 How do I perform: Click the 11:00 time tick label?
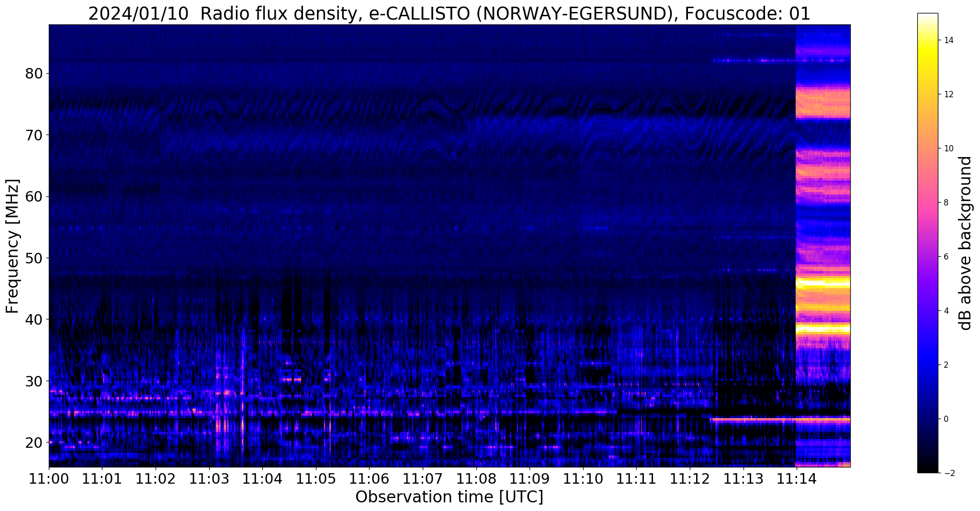tap(49, 478)
